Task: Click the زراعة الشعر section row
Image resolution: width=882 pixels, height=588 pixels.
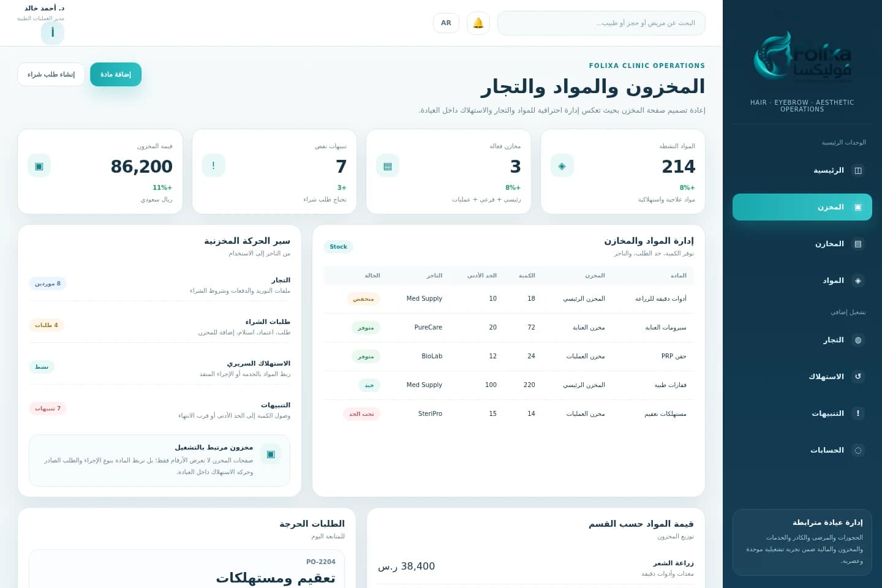Action: 536,568
